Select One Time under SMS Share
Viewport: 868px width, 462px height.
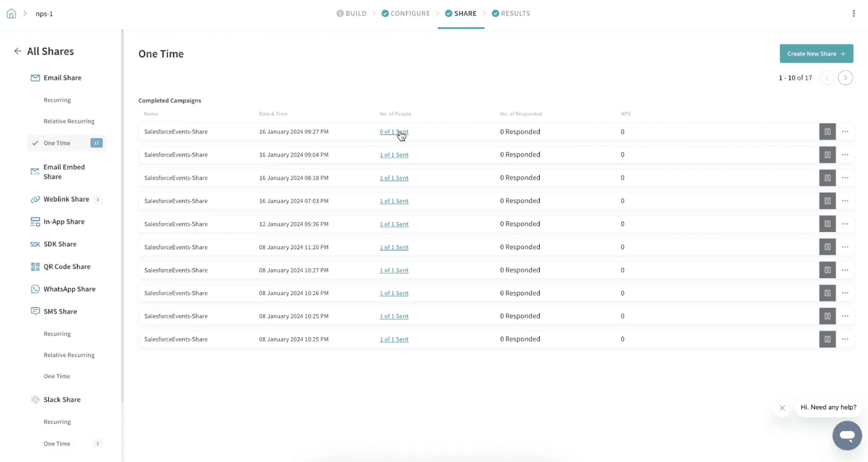[x=57, y=376]
